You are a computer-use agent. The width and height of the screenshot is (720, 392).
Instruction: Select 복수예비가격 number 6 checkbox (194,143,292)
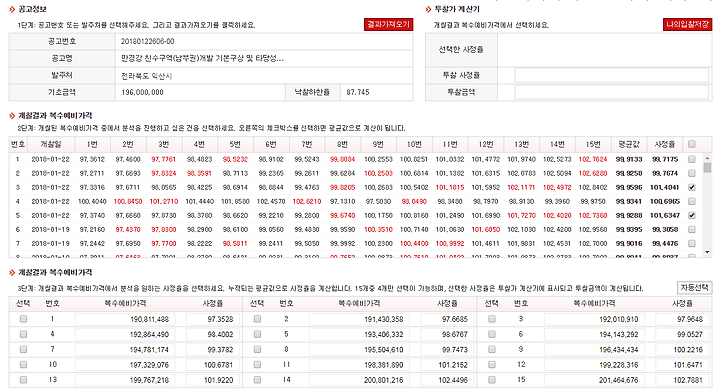(492, 334)
